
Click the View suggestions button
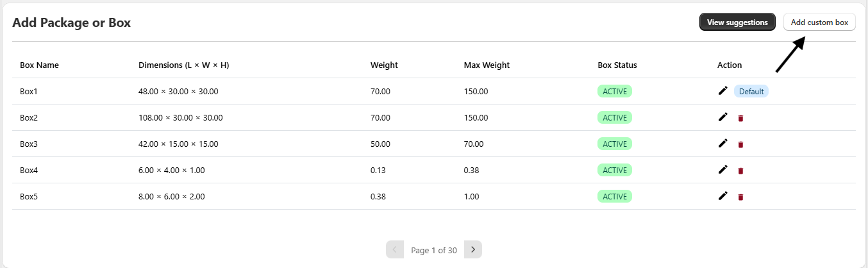(x=737, y=22)
